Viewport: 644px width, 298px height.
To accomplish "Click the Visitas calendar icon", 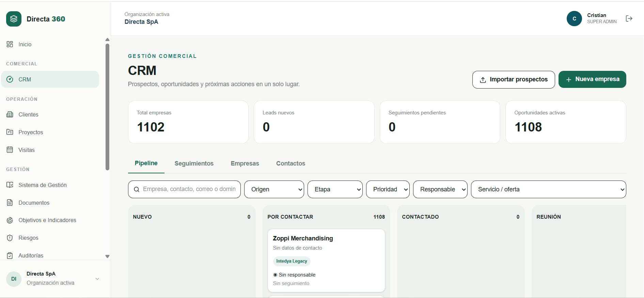I will coord(10,150).
